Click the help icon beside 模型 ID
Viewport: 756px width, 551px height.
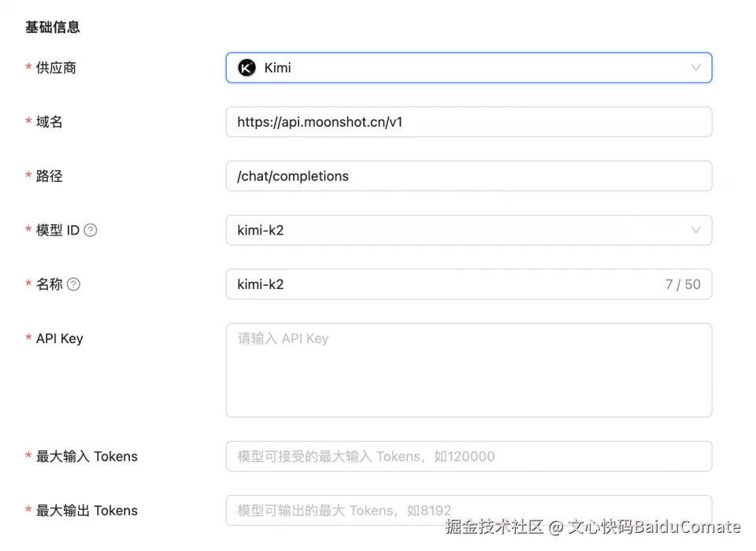pyautogui.click(x=91, y=231)
